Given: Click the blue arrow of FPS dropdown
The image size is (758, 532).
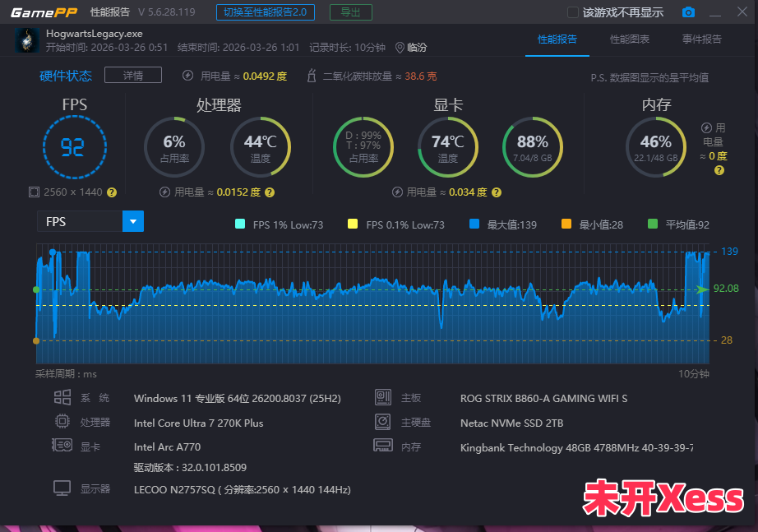Looking at the screenshot, I should (x=133, y=221).
